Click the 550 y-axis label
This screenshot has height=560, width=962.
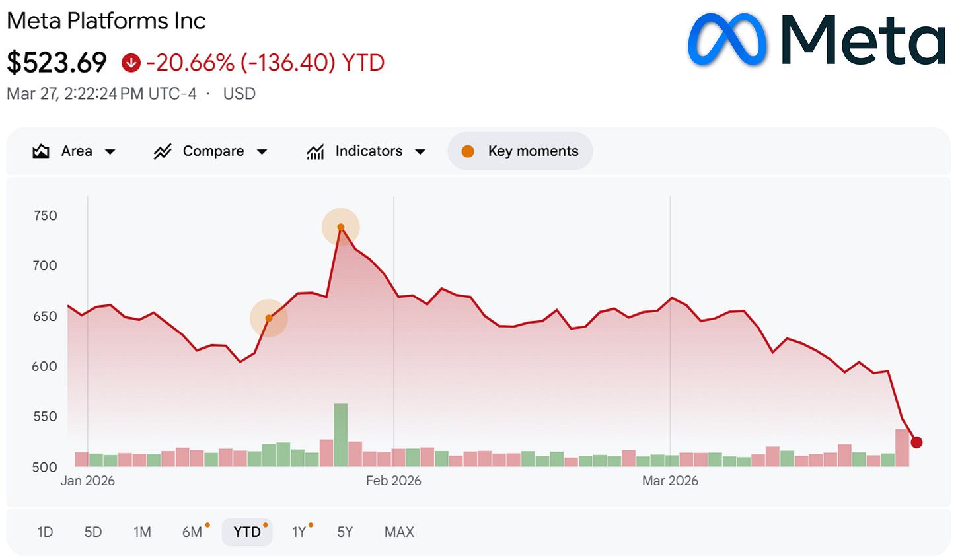tap(46, 417)
